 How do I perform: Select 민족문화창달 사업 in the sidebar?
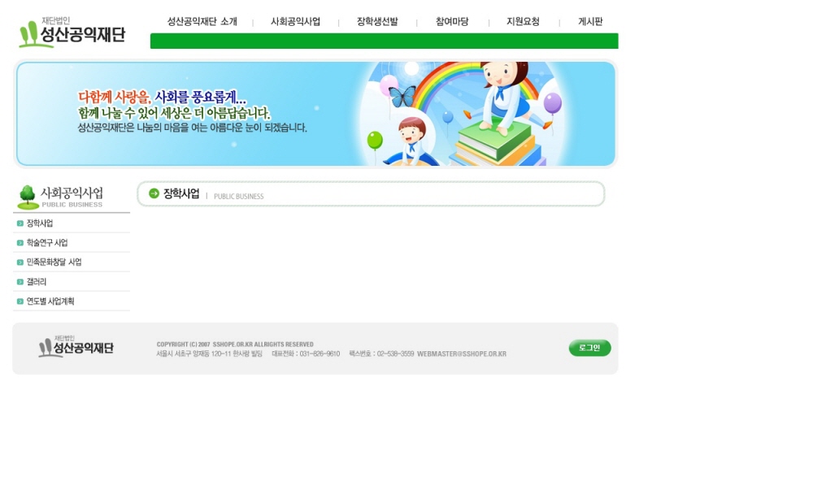pos(54,263)
